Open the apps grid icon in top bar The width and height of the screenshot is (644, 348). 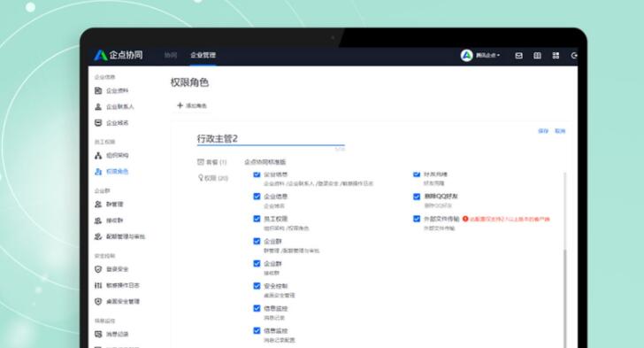[x=556, y=56]
